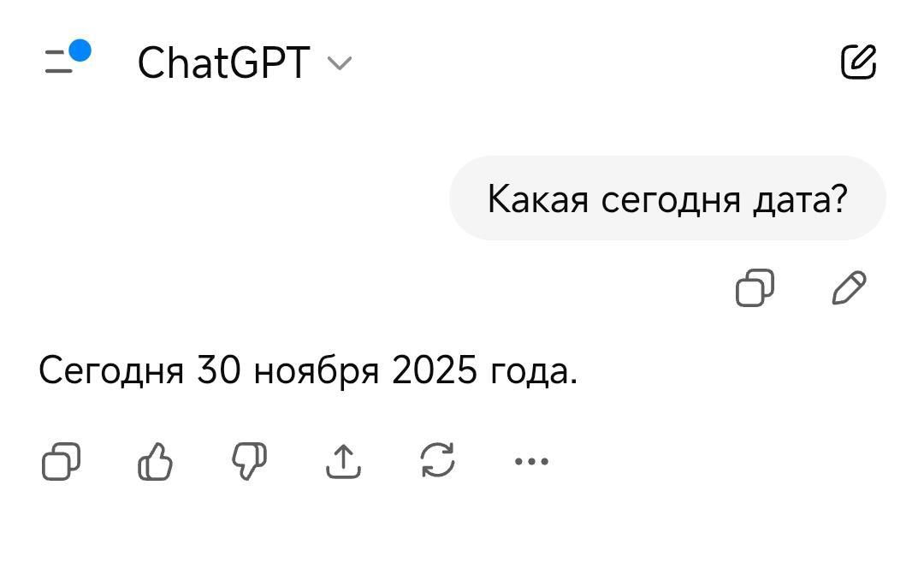Regenerate the assistant's response

point(437,462)
